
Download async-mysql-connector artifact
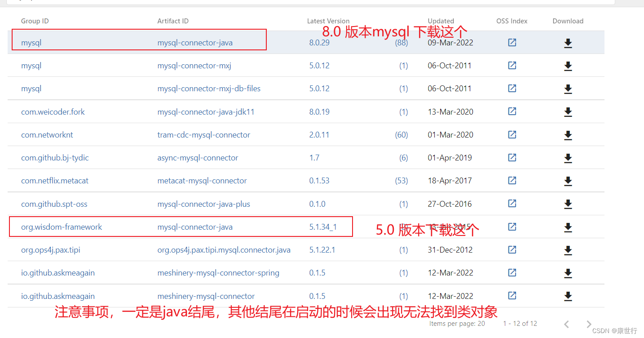568,158
